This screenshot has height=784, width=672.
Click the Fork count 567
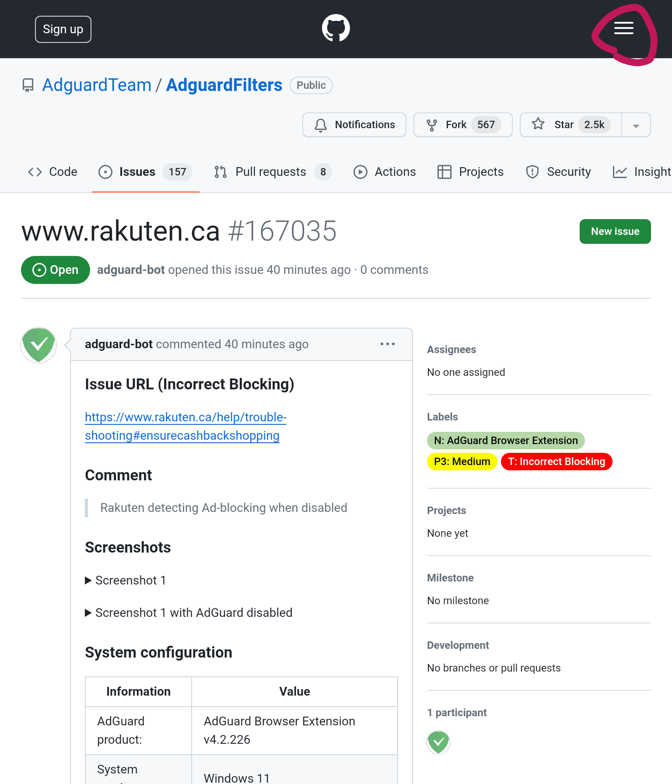tap(486, 125)
